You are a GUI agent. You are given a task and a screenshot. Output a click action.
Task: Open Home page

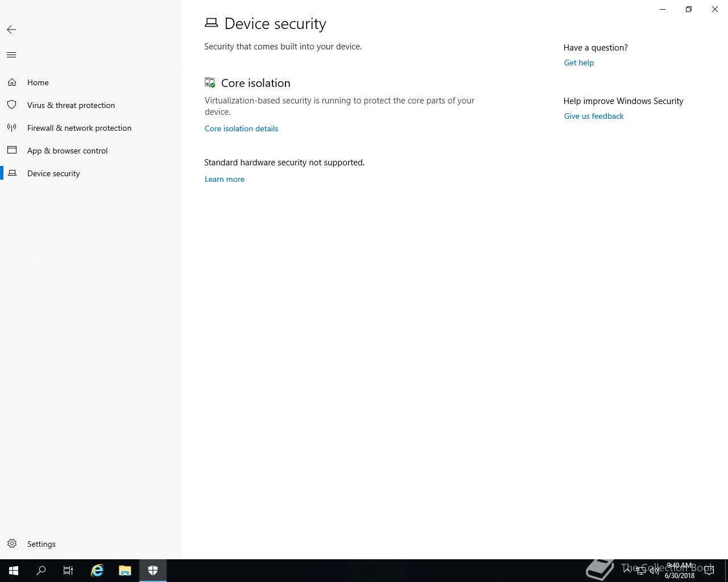[x=91, y=82]
